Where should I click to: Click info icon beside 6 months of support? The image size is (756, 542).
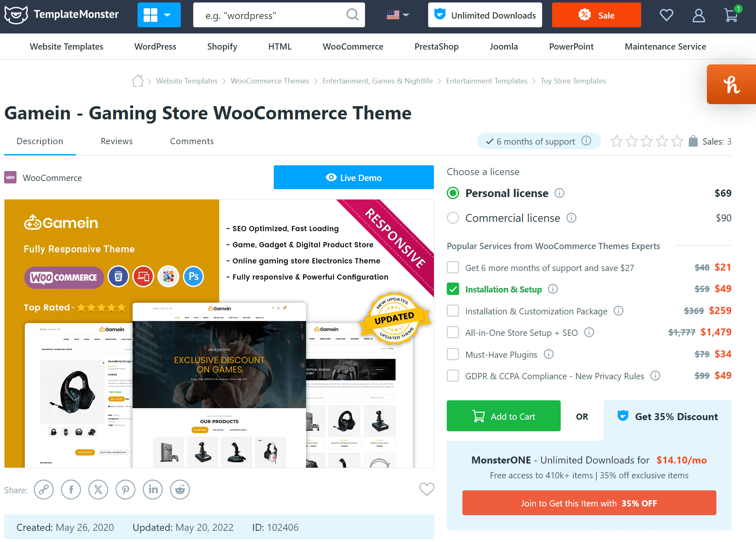click(586, 141)
